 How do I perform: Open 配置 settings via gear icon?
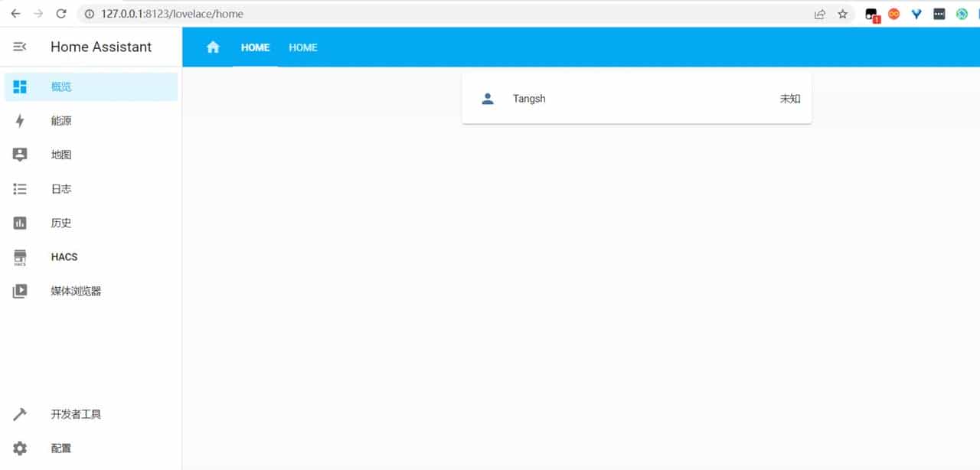point(19,448)
